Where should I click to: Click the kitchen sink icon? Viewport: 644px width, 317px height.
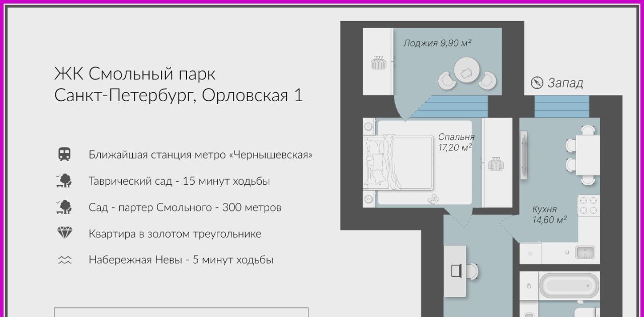(585, 252)
